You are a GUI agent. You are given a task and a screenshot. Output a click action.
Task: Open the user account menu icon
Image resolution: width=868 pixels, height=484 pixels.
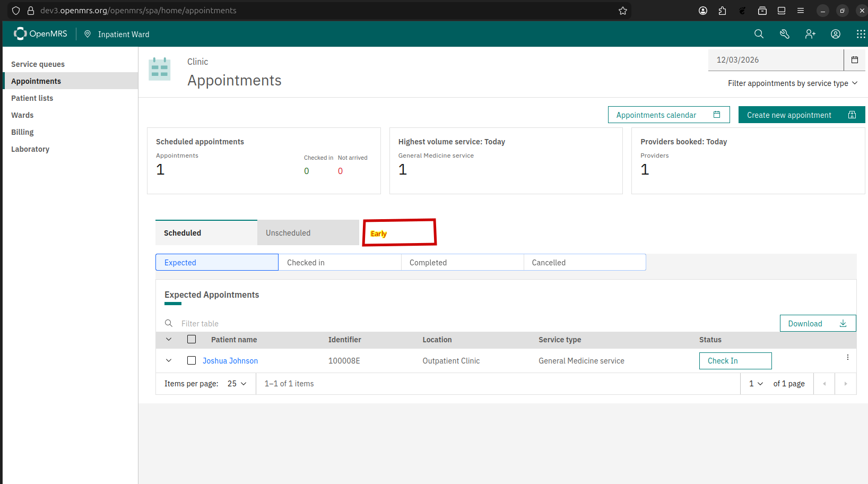tap(835, 34)
